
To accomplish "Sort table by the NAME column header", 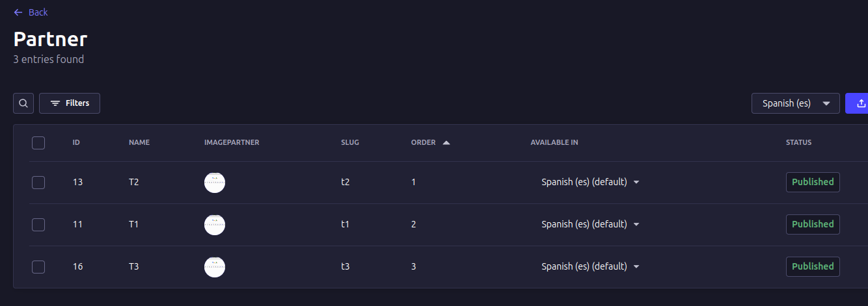I will 139,143.
